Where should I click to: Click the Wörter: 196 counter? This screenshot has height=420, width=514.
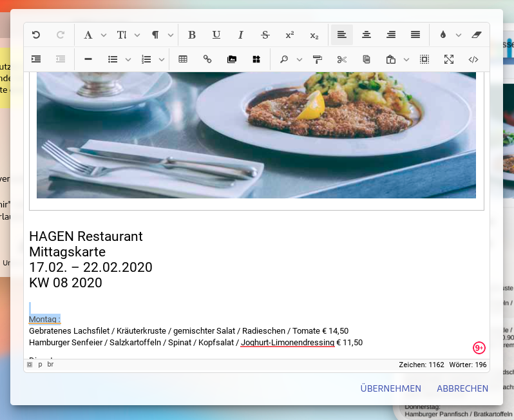[x=468, y=365]
